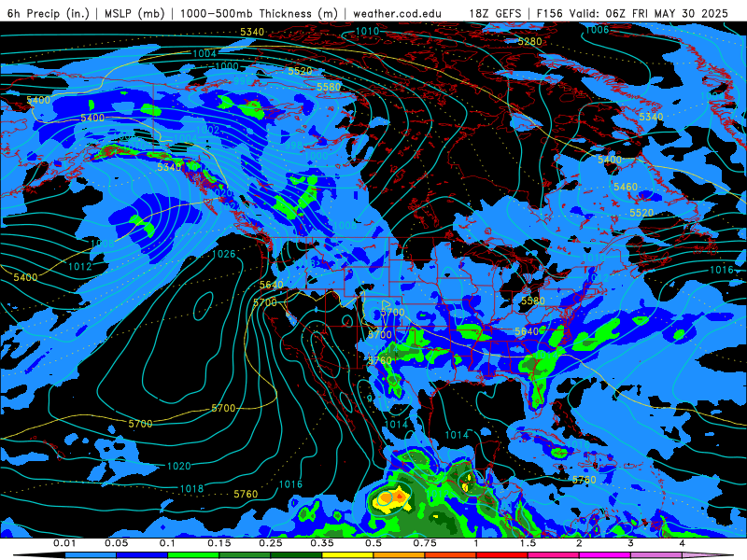The image size is (747, 560).
Task: Click the 1026 isobar label off the Pacific coast
Action: [223, 254]
